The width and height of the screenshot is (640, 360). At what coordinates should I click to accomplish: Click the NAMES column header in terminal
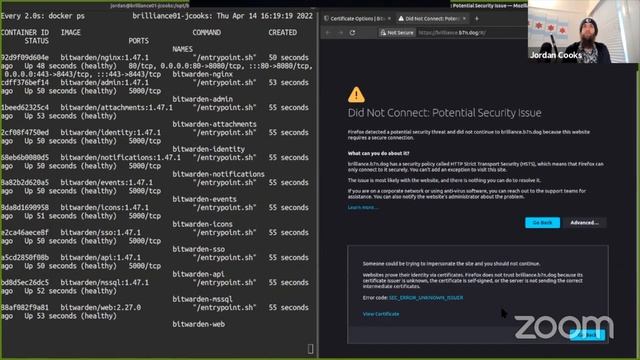pos(182,49)
